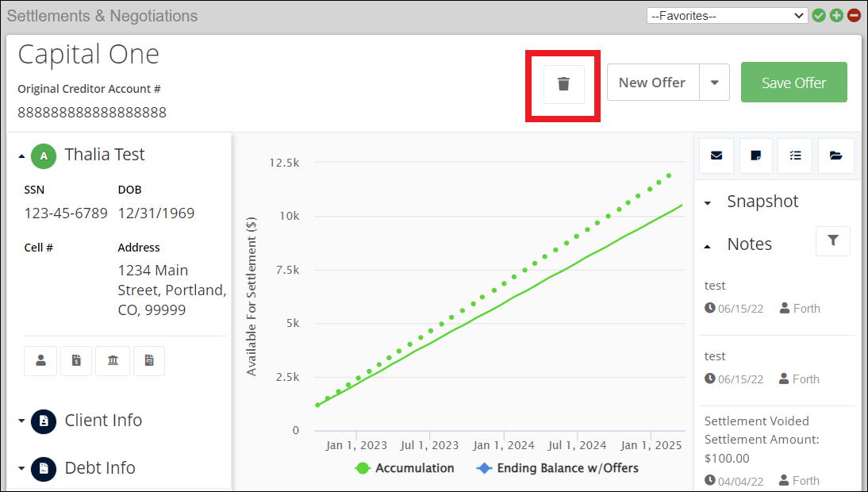Viewport: 868px width, 492px height.
Task: Click green plus add favorite icon
Action: pos(836,16)
